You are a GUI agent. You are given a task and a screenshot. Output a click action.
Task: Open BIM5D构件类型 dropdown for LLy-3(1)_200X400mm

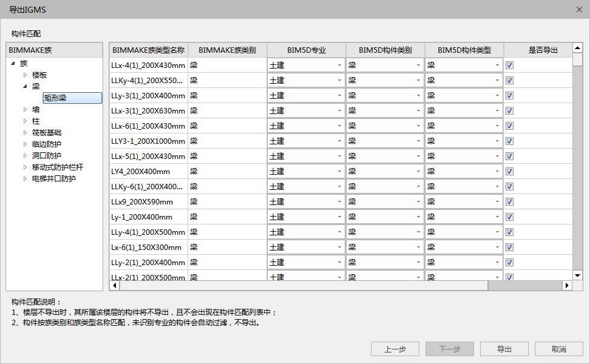tap(464, 95)
